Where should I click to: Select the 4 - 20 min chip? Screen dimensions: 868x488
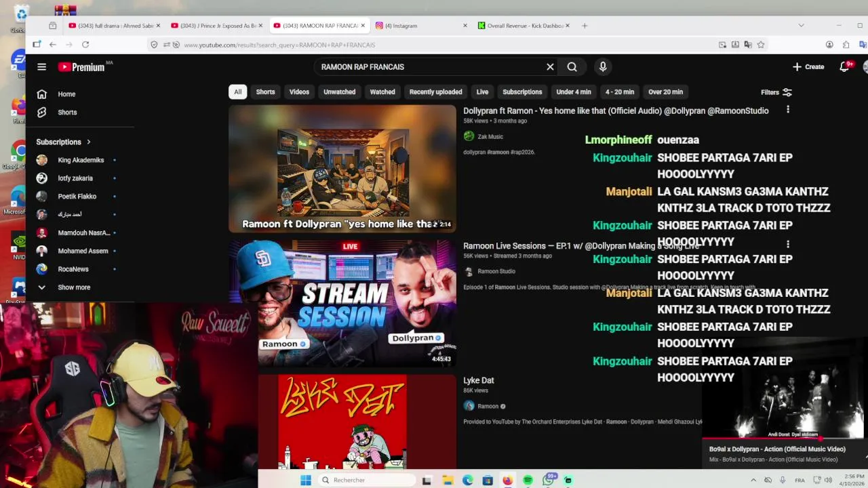point(620,92)
